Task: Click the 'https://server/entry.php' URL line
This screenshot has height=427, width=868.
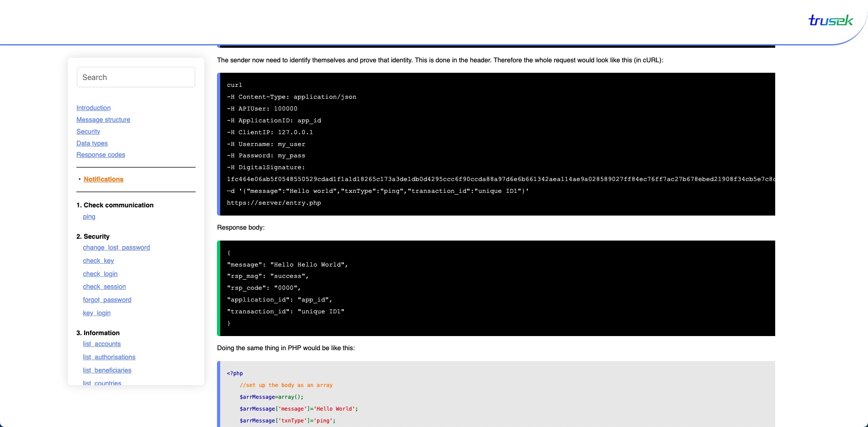Action: click(274, 203)
